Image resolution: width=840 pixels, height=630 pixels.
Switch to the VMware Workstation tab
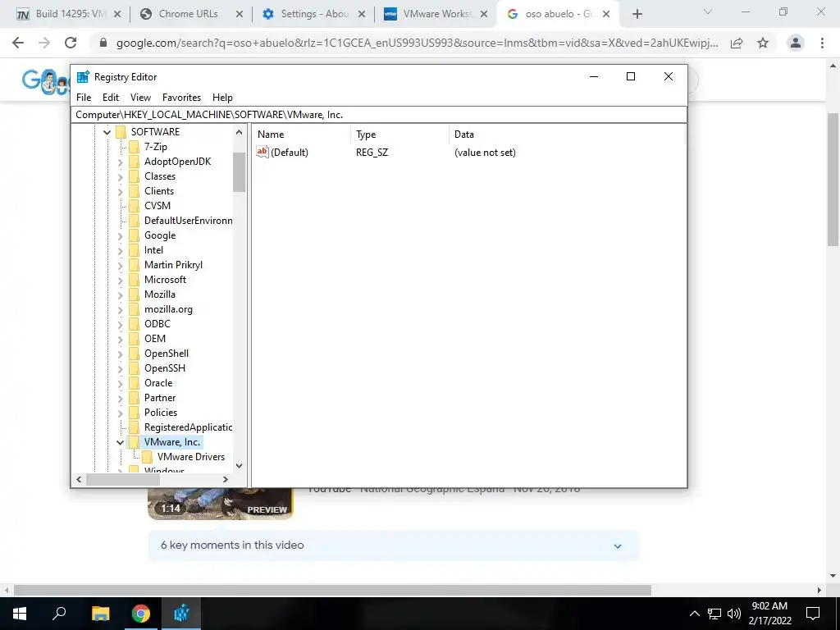click(436, 14)
